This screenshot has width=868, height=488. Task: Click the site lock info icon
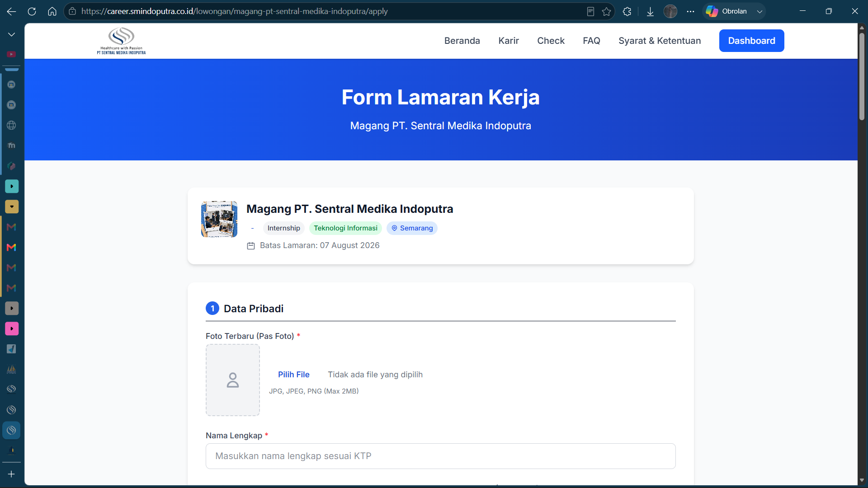(72, 11)
